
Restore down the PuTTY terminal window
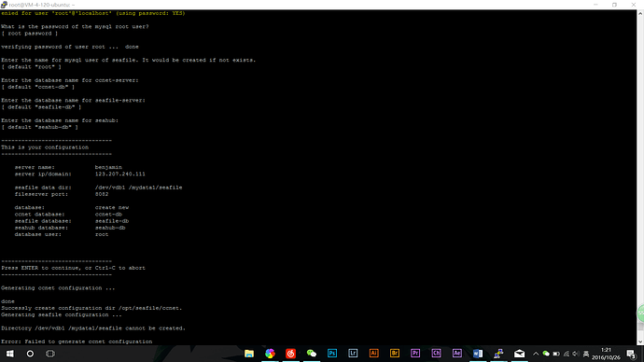pyautogui.click(x=614, y=5)
